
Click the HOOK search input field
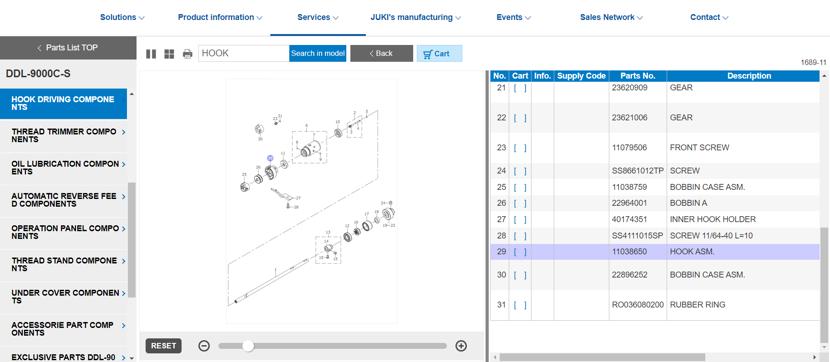(x=243, y=53)
